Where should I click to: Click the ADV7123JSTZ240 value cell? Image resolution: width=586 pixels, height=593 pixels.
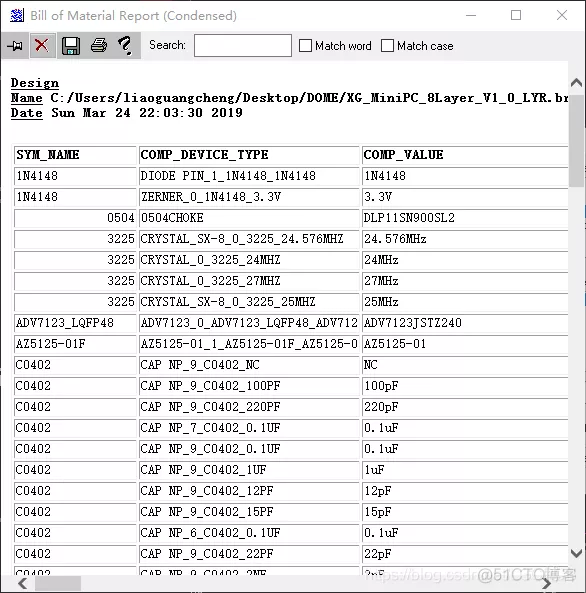[x=465, y=323]
